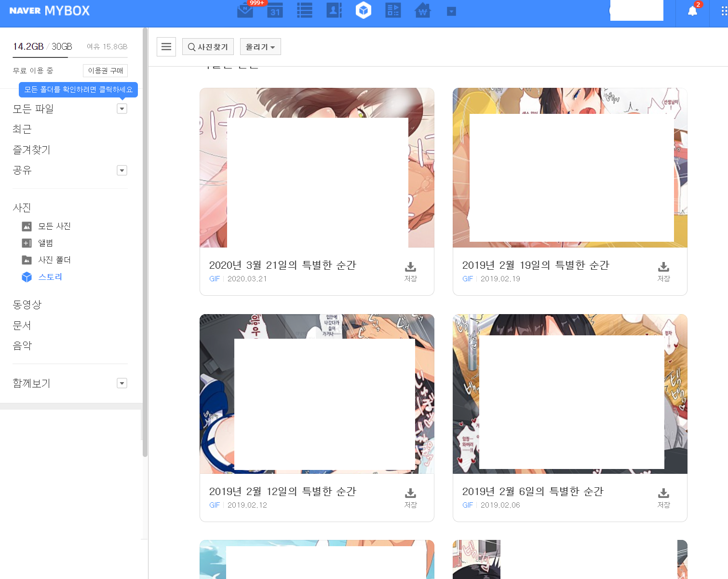
Task: Select 앨범 under 사진
Action: tap(46, 243)
